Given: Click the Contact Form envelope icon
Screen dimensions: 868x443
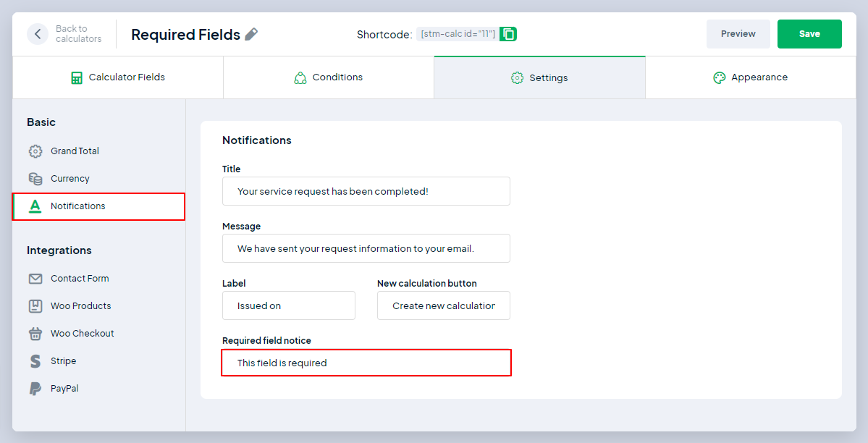Looking at the screenshot, I should (35, 279).
